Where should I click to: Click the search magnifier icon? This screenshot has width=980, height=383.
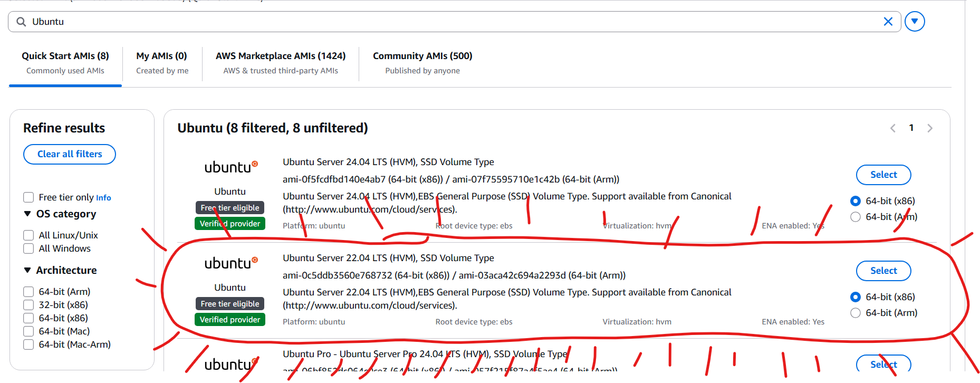(21, 22)
